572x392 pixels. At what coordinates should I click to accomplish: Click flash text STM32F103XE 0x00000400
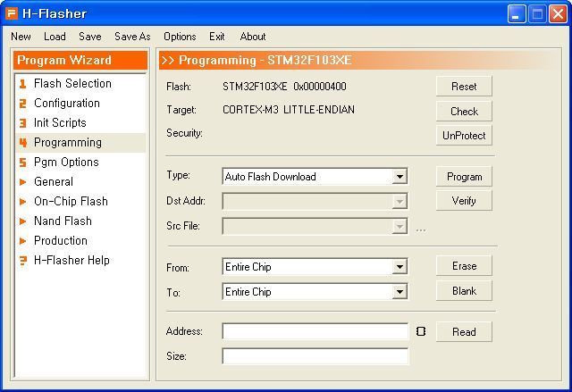pos(284,87)
